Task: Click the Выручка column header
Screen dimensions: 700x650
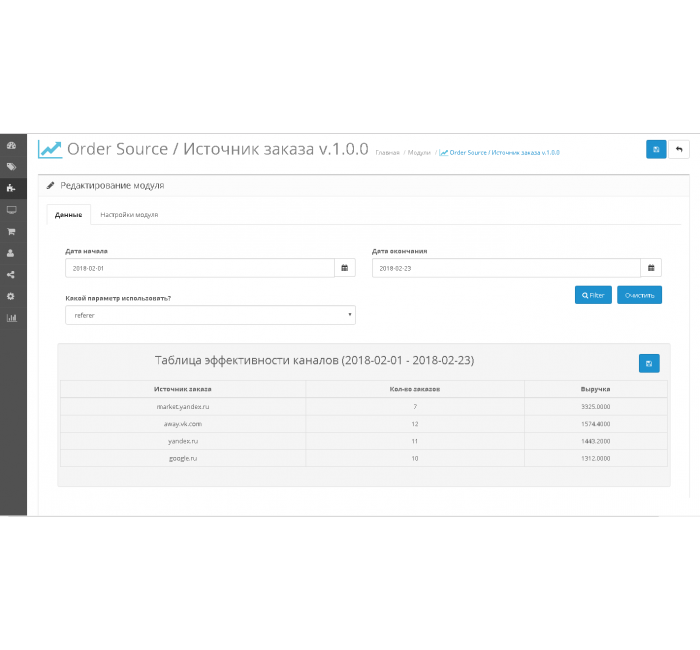Action: click(x=596, y=389)
